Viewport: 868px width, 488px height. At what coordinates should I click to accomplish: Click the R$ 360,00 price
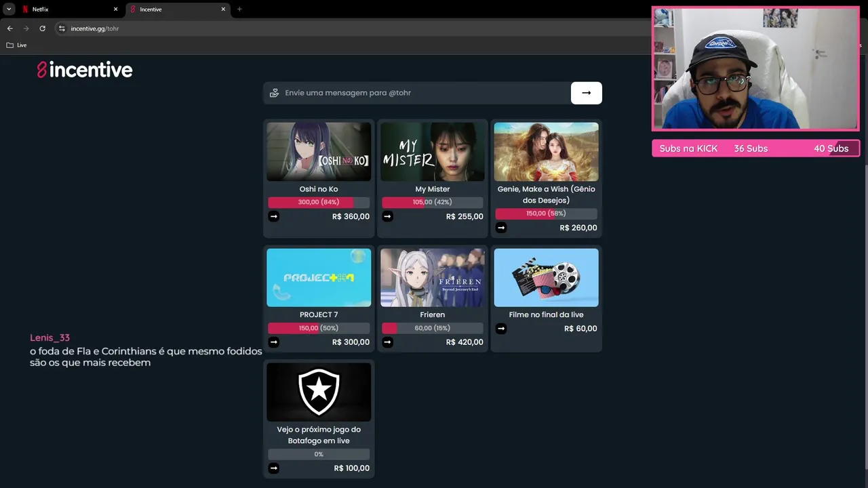click(351, 217)
